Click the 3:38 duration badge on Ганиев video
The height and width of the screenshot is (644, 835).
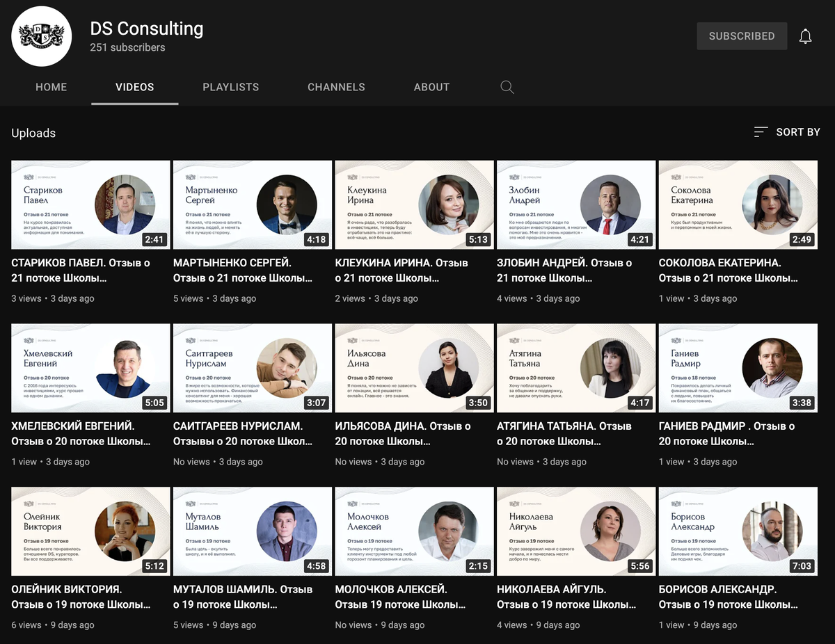tap(802, 403)
